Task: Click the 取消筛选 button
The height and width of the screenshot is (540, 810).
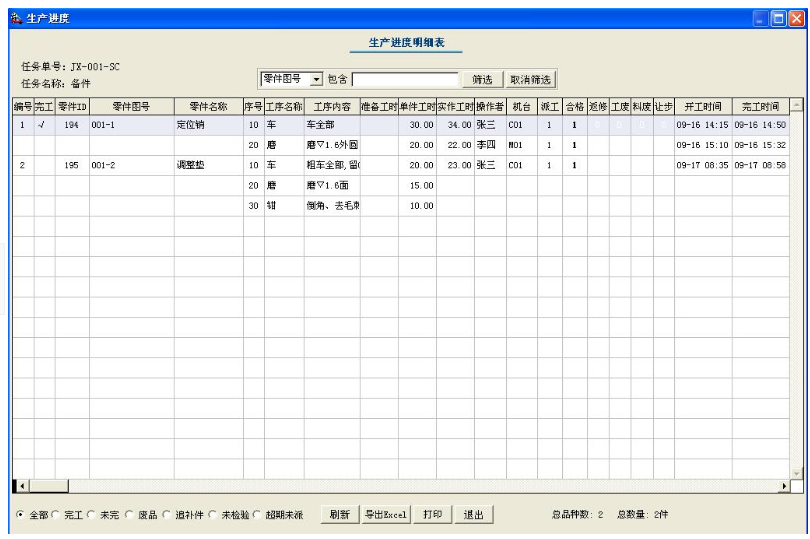Action: coord(531,80)
